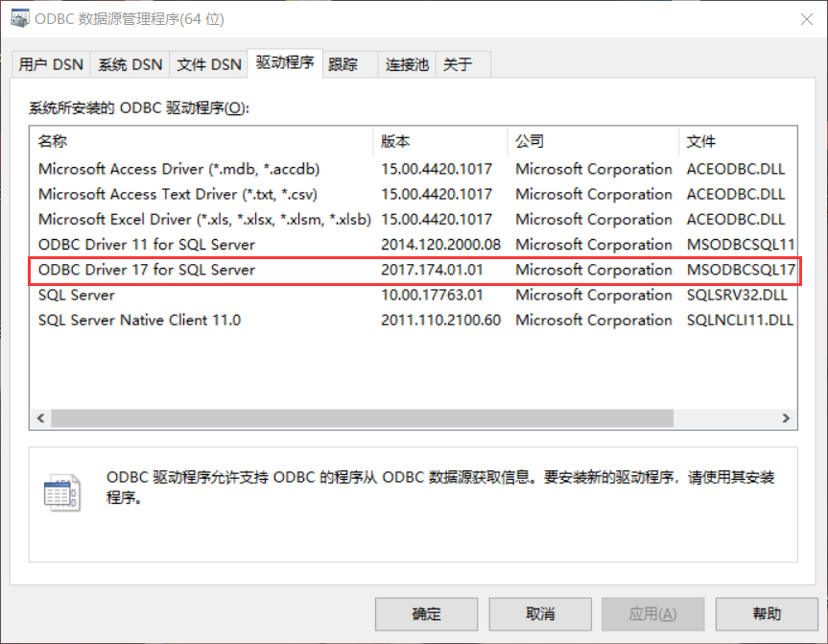
Task: Select the 驱动程序 tab
Action: 285,63
